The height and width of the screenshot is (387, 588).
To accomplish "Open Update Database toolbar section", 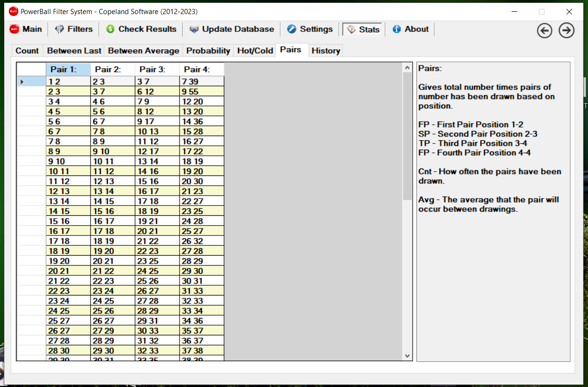I will tap(231, 29).
